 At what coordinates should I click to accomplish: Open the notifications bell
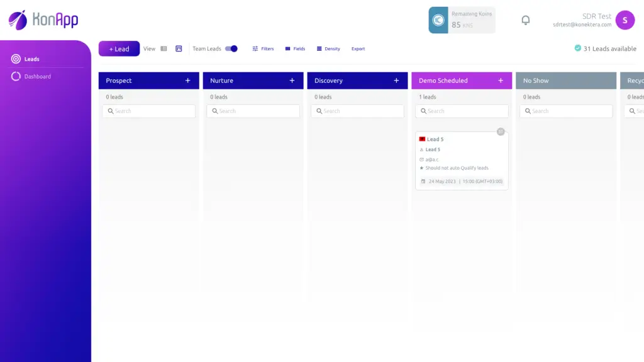526,20
